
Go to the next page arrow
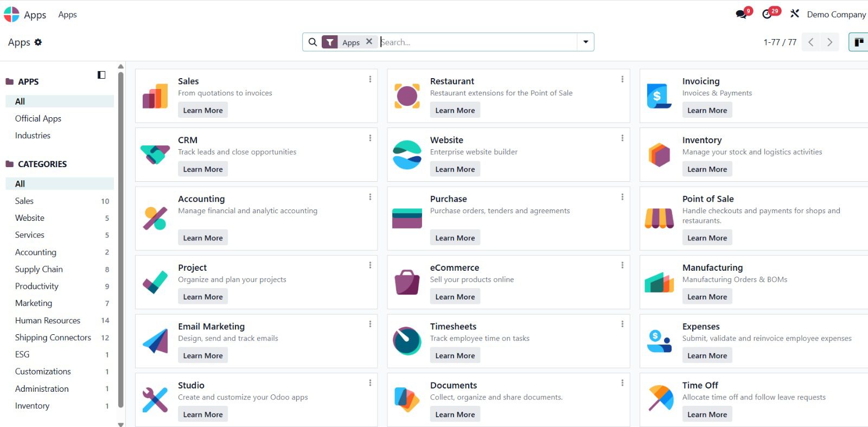[x=829, y=42]
